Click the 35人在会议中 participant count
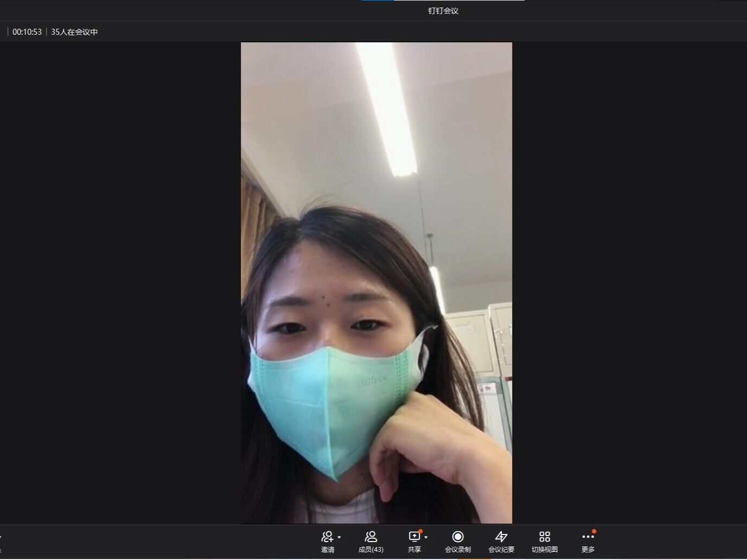The width and height of the screenshot is (747, 560). tap(74, 32)
